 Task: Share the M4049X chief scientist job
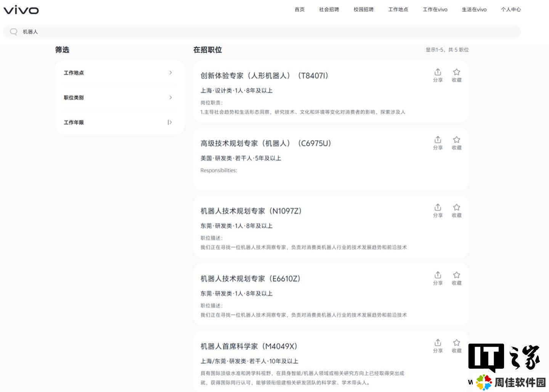[438, 346]
